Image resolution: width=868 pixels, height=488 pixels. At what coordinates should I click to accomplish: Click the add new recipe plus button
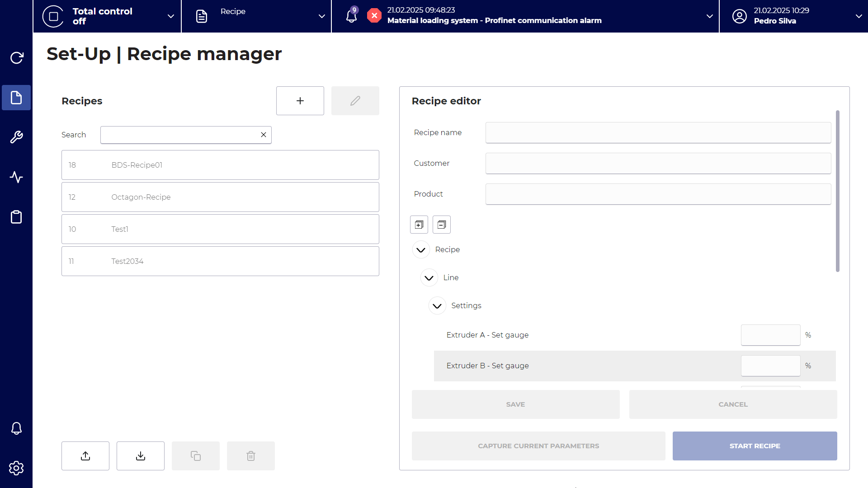coord(300,101)
